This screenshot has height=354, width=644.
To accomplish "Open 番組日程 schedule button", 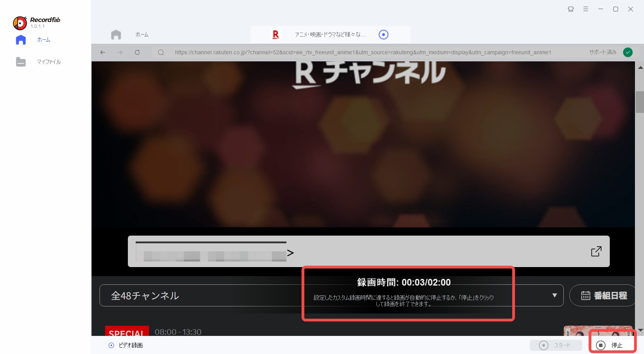I will [603, 295].
